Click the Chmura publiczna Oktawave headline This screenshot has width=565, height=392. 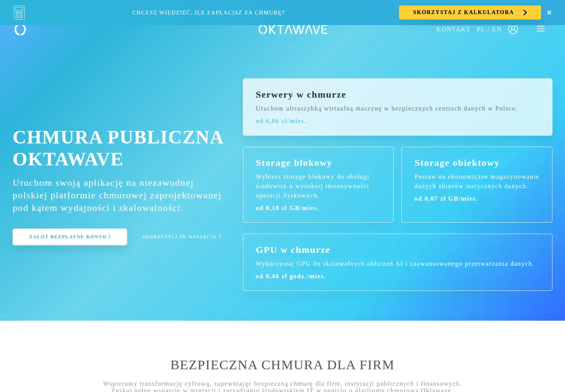(x=118, y=148)
